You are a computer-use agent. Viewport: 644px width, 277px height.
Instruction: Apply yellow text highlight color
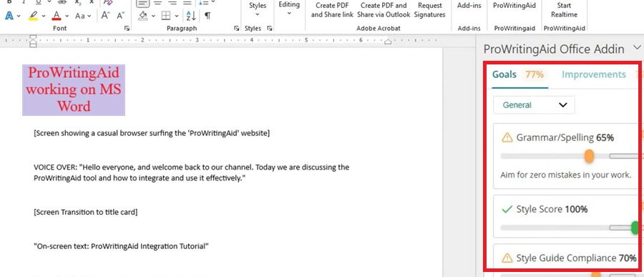[x=33, y=16]
